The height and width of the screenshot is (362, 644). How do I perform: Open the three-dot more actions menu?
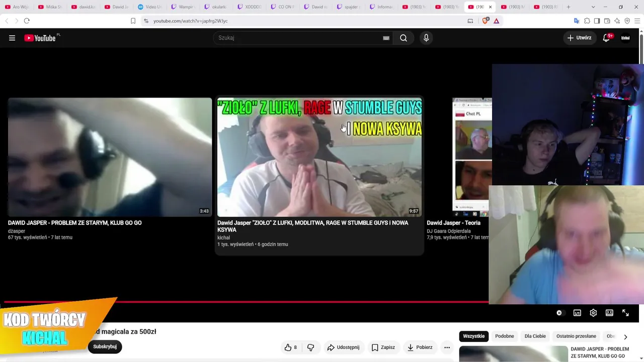(447, 347)
